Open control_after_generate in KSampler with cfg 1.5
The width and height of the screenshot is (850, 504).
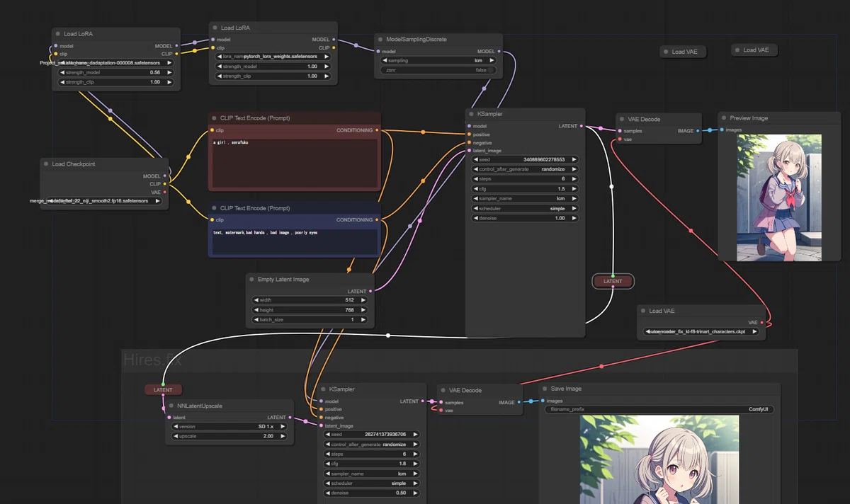coord(525,169)
